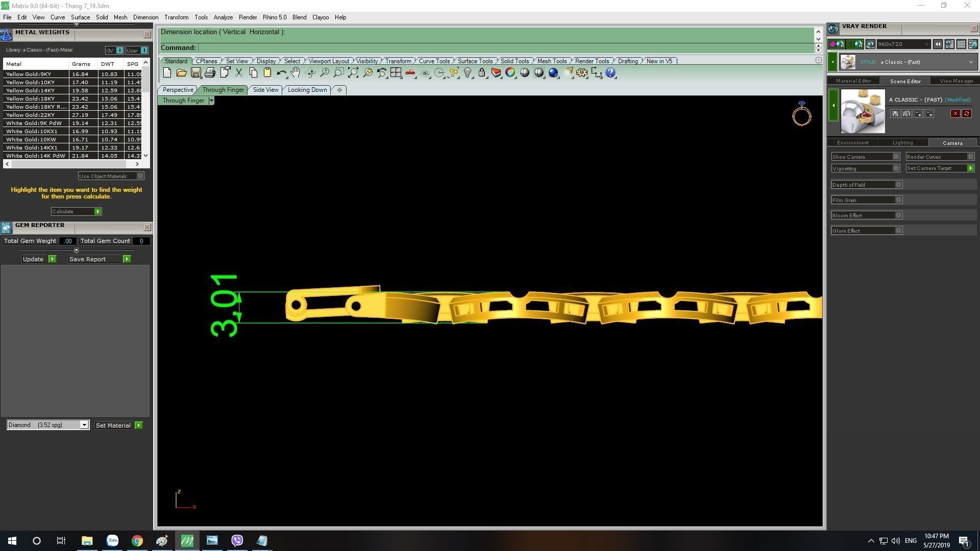Screen dimensions: 980x551
Task: Expand the a Classic - (Fast) style dropdown
Action: (x=970, y=62)
